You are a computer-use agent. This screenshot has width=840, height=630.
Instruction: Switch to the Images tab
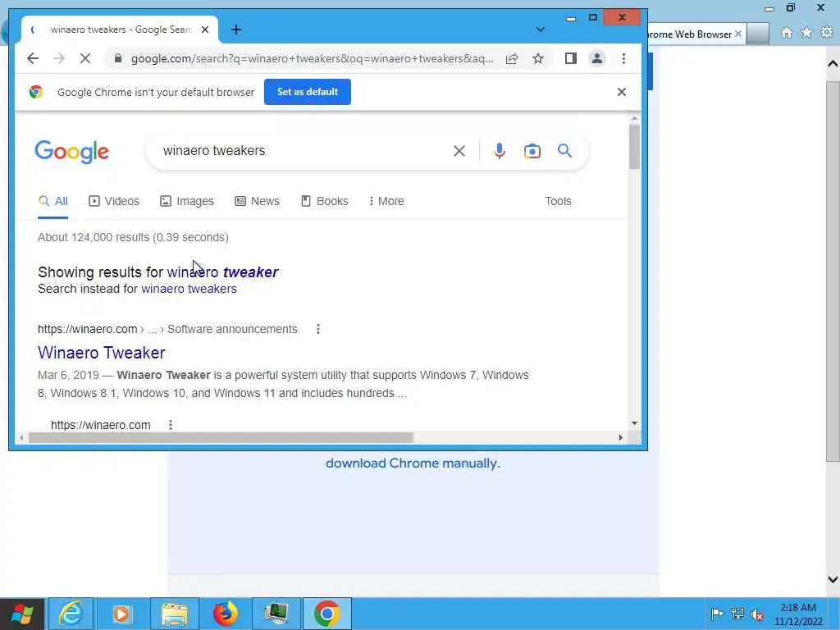click(x=187, y=202)
